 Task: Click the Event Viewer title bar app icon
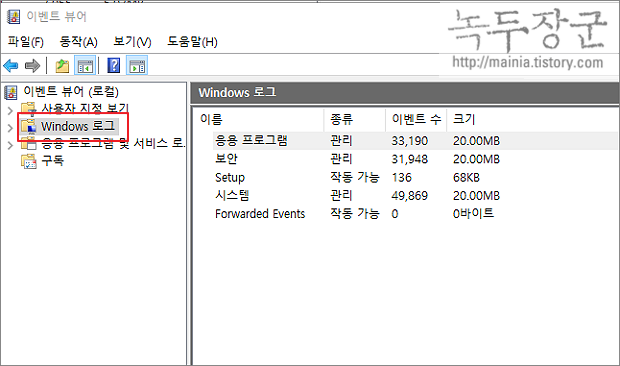click(x=13, y=17)
